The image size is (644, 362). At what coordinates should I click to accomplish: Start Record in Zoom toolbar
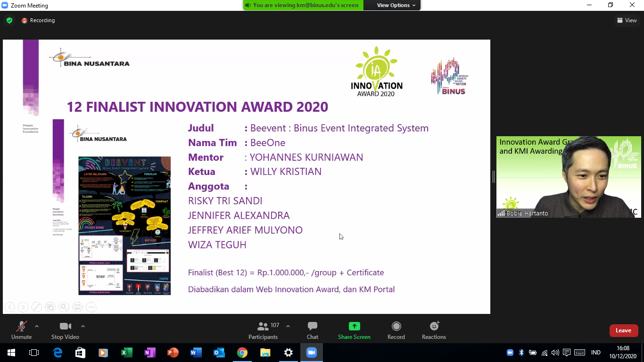click(396, 330)
